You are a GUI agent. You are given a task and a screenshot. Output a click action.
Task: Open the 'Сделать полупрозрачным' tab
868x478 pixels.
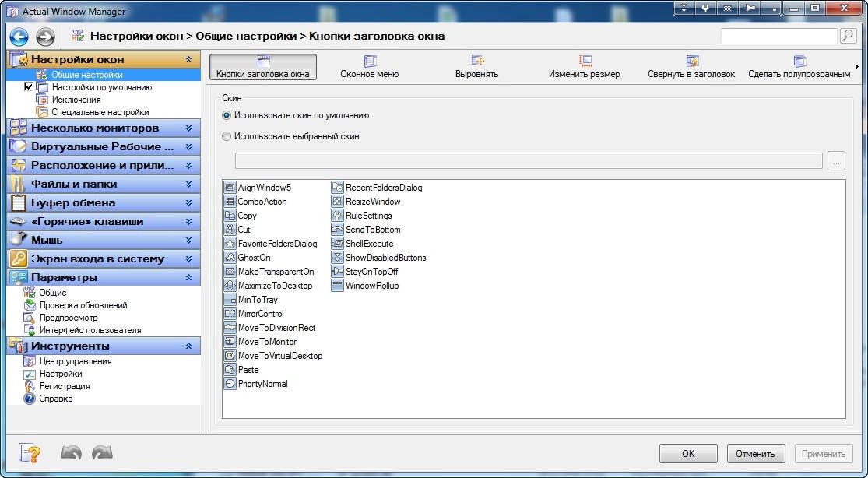point(799,67)
